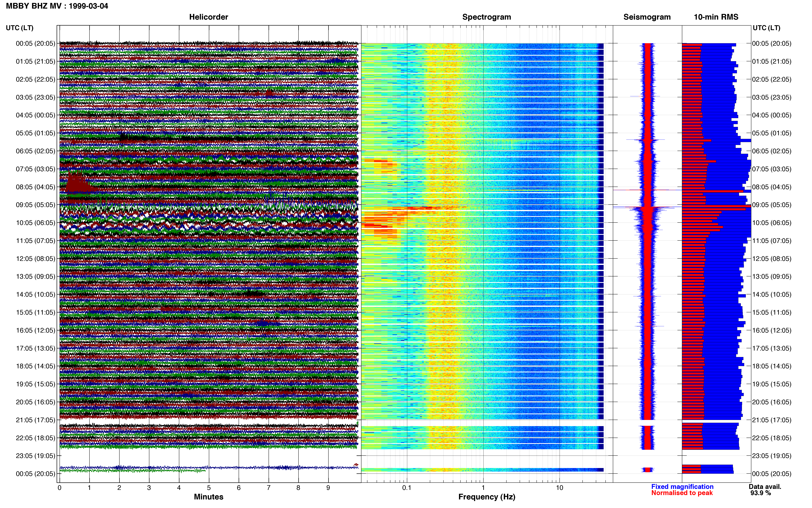Viewport: 812px width, 508px height.
Task: Click the left 23:05 (19:05) time label
Action: pyautogui.click(x=35, y=456)
